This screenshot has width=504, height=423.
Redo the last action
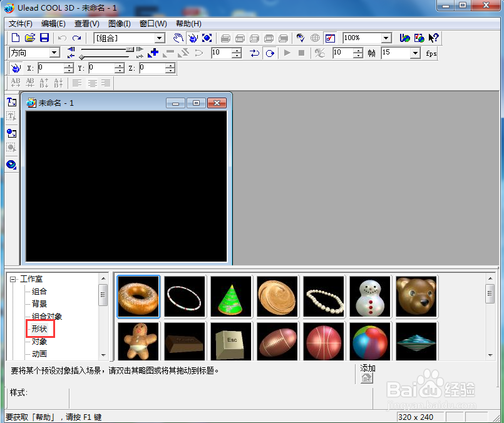pos(76,38)
